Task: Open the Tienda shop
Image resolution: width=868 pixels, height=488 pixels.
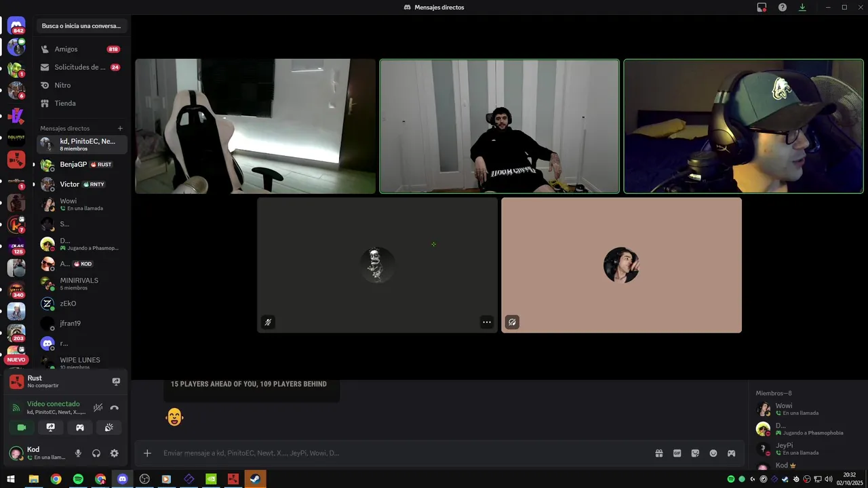Action: (x=81, y=103)
